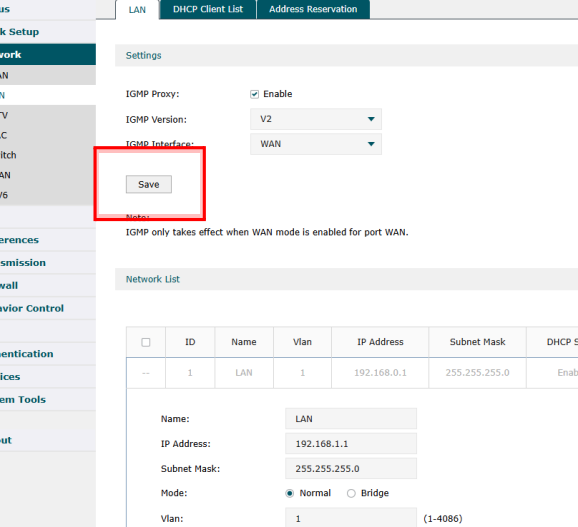Check the Network List header checkbox
Image resolution: width=578 pixels, height=527 pixels.
point(146,342)
